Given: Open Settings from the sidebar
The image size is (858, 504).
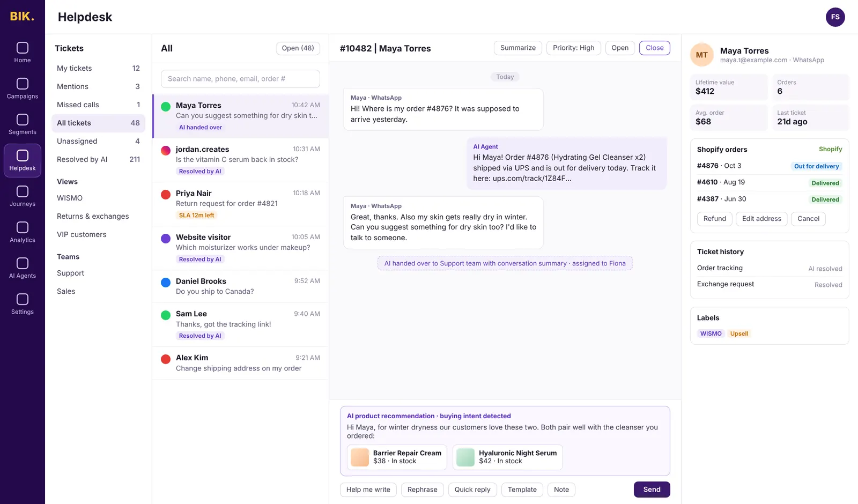Looking at the screenshot, I should pos(23,305).
